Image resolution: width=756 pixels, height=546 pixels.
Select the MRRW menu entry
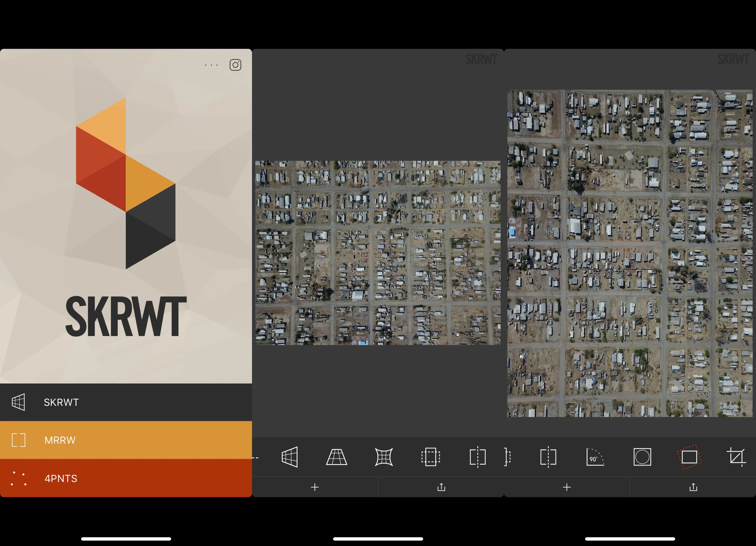pos(126,440)
